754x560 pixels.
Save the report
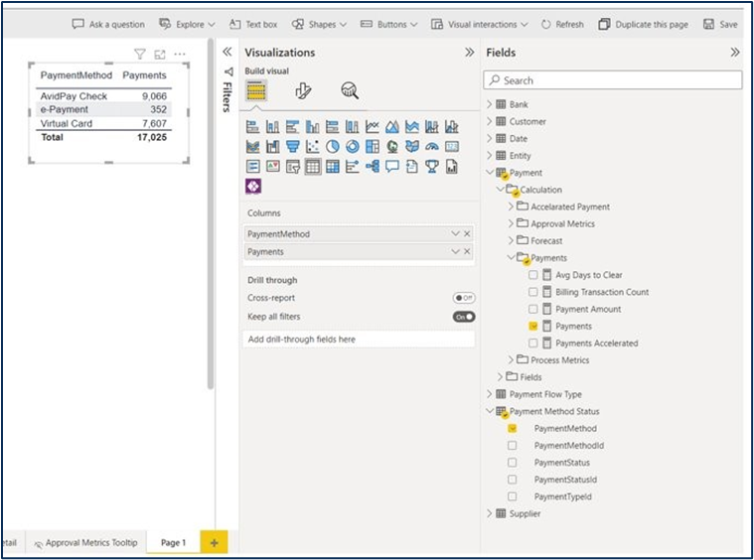(720, 24)
